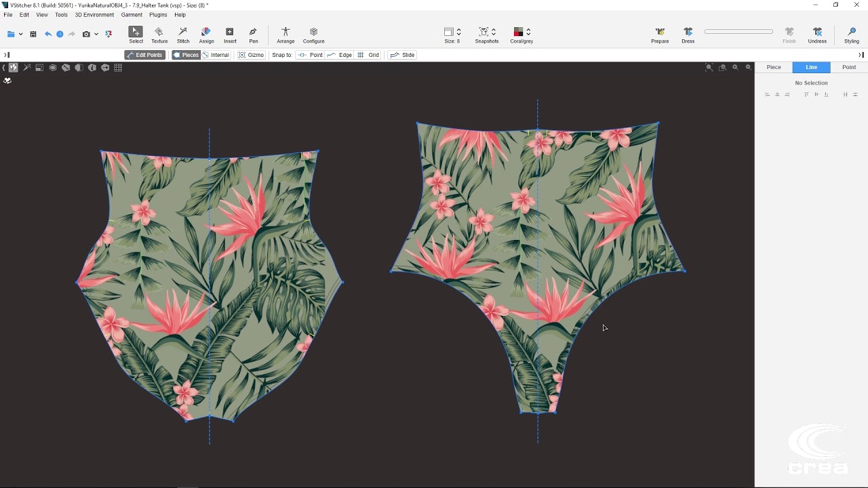Click the align left icon in Line panel
868x488 pixels.
coord(767,94)
